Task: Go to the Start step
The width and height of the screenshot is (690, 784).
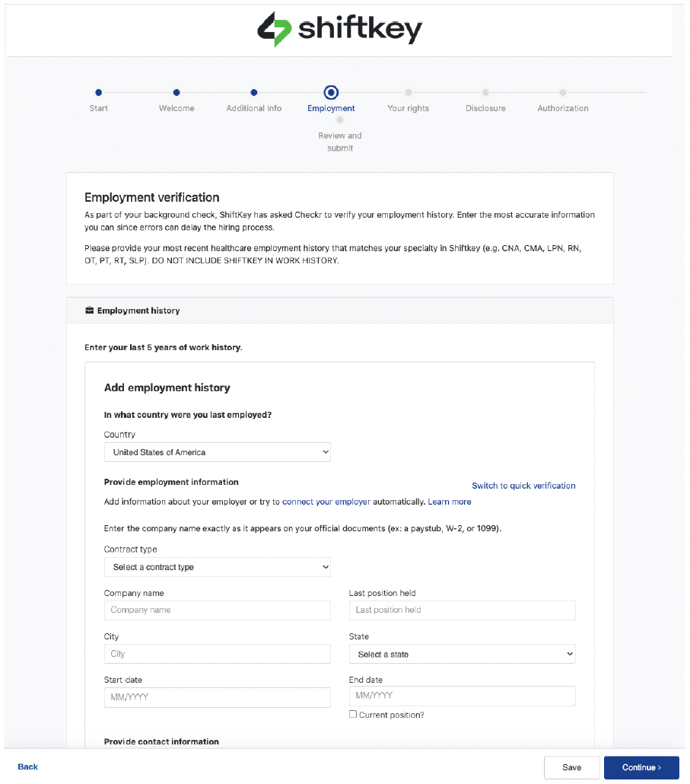Action: coord(98,93)
